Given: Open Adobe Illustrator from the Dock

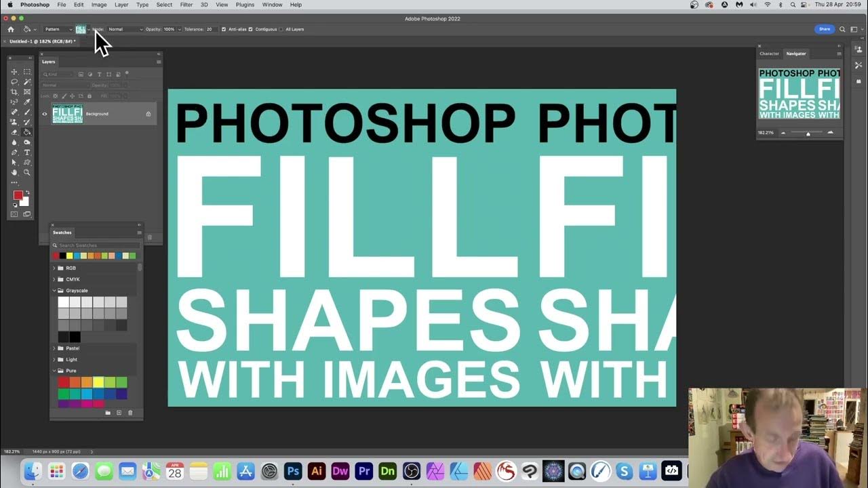Looking at the screenshot, I should pyautogui.click(x=316, y=470).
